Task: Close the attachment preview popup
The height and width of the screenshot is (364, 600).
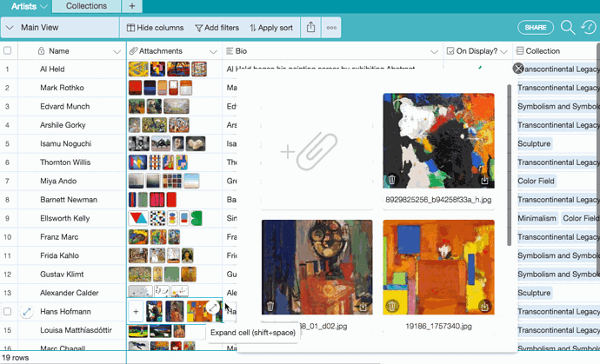Action: 518,69
